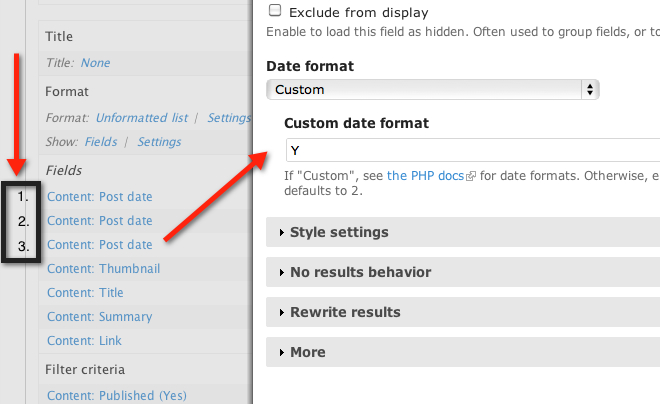Open the 'Content: Summary' field
Image resolution: width=660 pixels, height=404 pixels.
[x=100, y=317]
